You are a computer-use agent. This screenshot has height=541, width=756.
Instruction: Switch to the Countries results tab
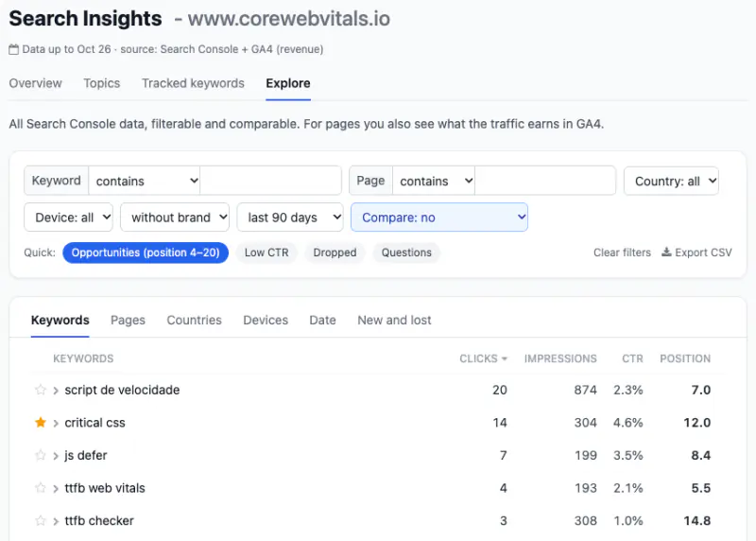point(195,320)
